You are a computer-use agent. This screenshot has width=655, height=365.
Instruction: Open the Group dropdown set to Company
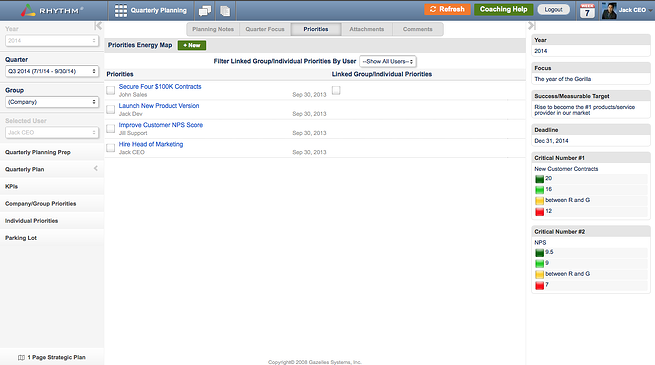[52, 102]
